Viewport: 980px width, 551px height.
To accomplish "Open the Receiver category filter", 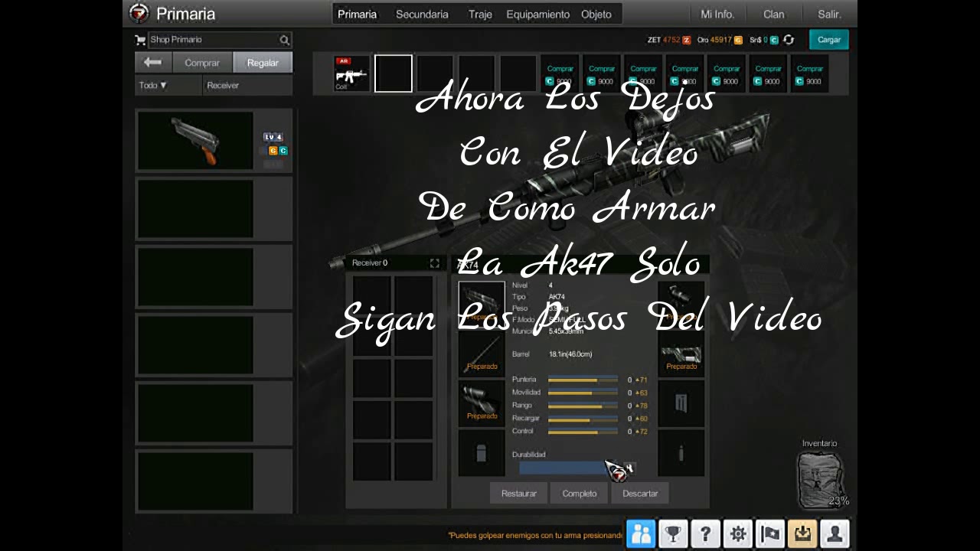I will (x=248, y=85).
